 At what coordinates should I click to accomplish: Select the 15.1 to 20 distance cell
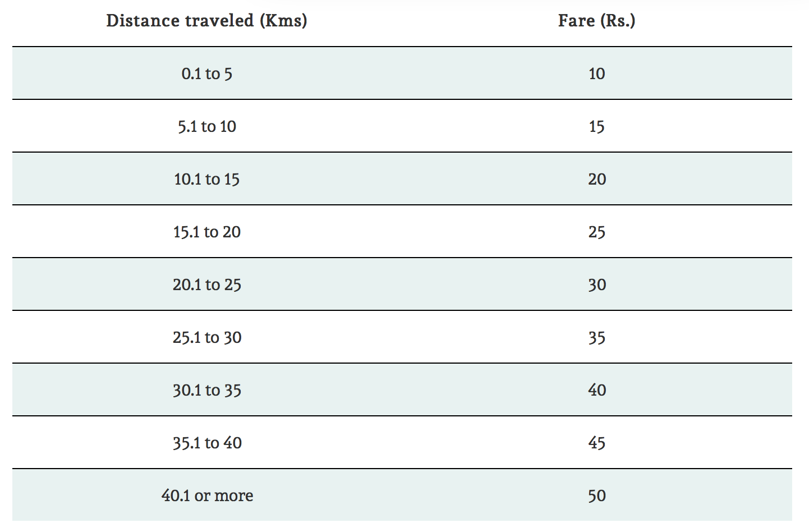206,232
